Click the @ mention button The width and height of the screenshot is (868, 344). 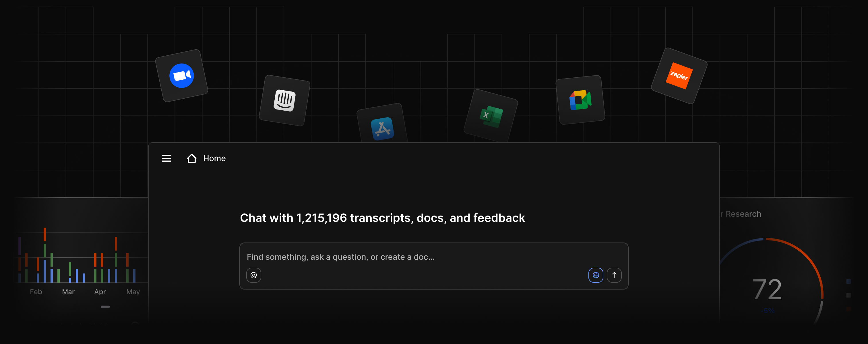(254, 275)
